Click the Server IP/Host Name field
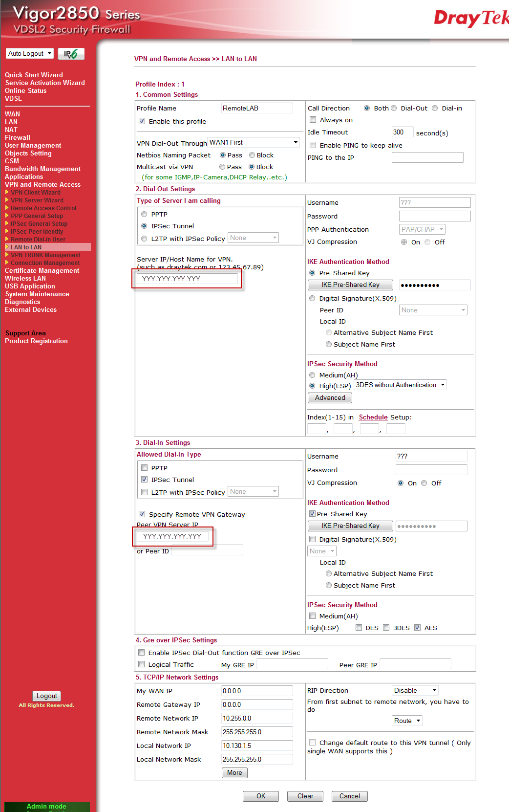509x812 pixels. pyautogui.click(x=187, y=279)
